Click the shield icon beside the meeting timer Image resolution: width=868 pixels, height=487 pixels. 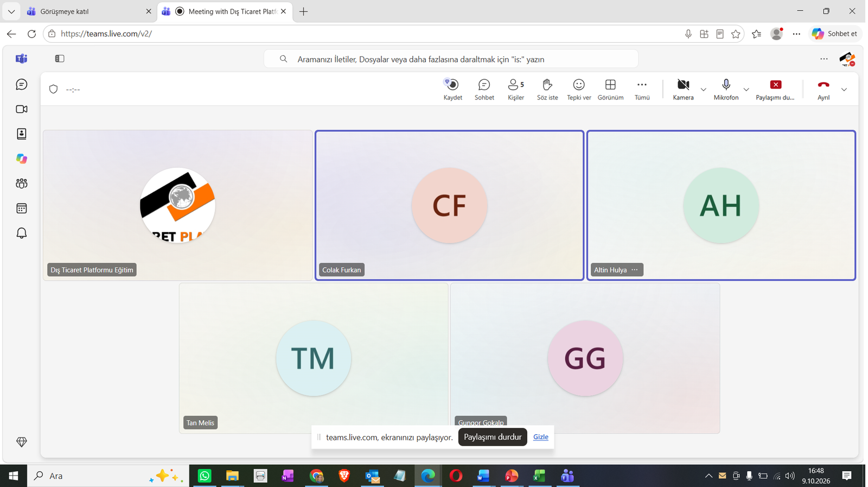[53, 90]
